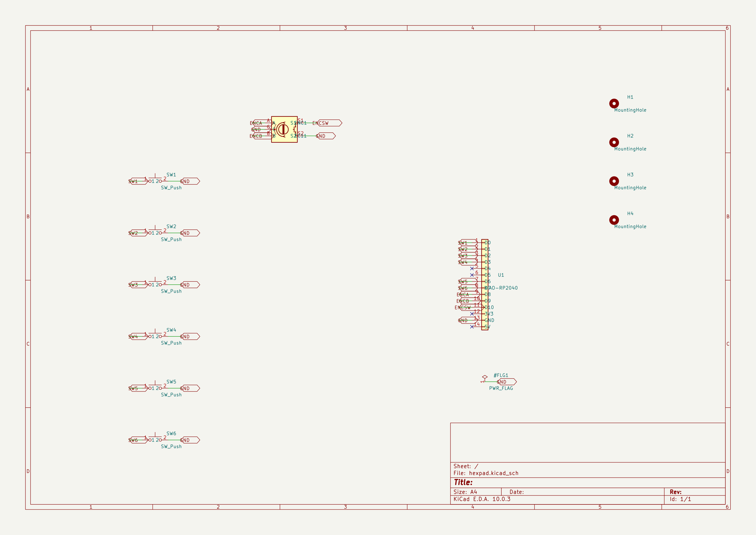This screenshot has height=535, width=756.
Task: Click the PWR_FLAG value text
Action: (x=501, y=388)
